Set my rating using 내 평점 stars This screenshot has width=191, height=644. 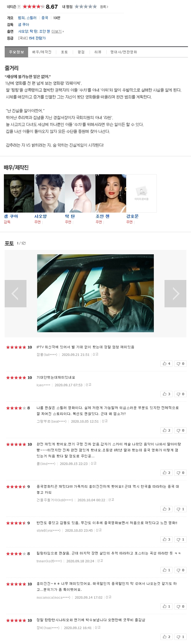(86, 7)
